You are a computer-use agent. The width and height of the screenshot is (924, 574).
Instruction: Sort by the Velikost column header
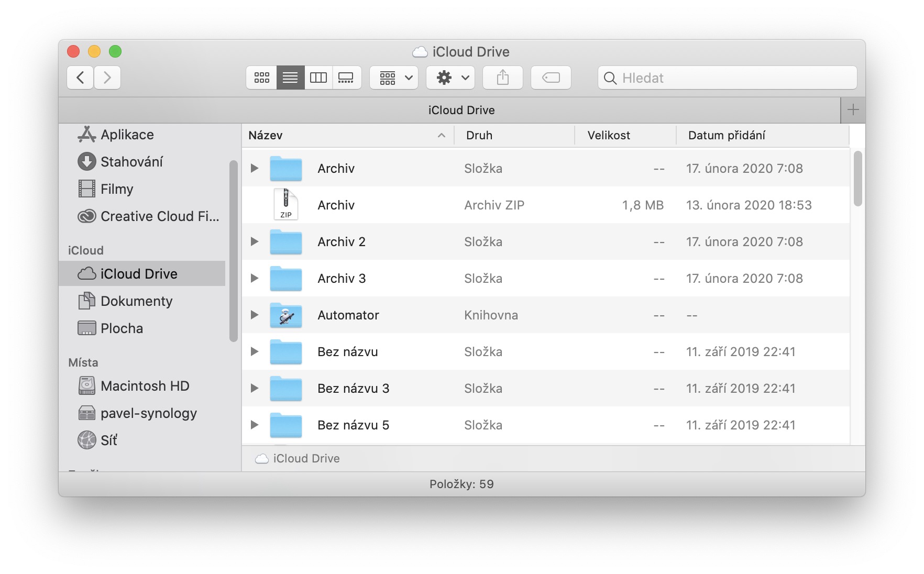click(x=625, y=135)
